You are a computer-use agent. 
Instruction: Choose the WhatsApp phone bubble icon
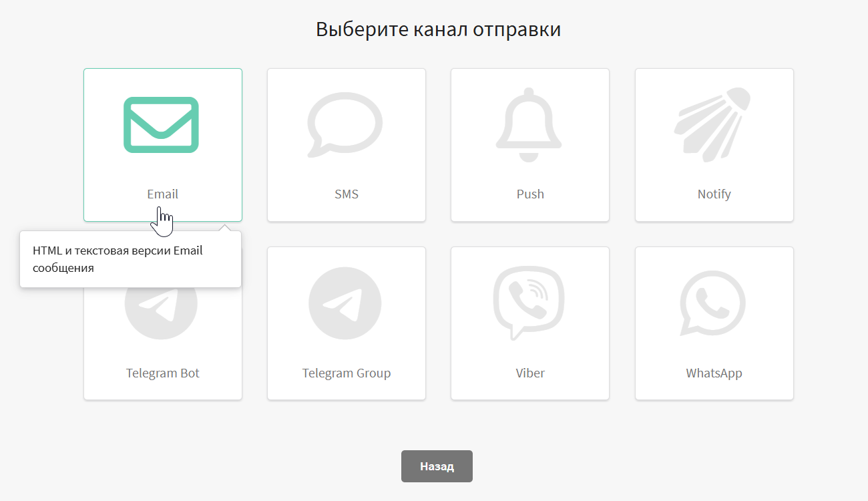(712, 303)
